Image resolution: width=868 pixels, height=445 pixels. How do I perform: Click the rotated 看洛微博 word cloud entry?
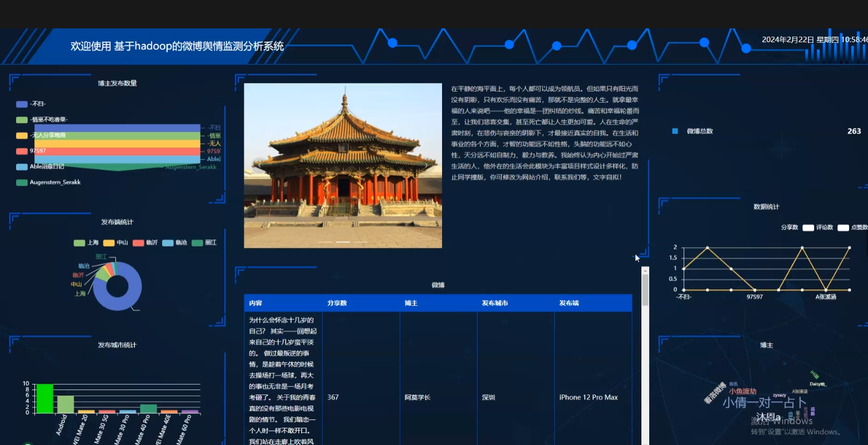715,393
